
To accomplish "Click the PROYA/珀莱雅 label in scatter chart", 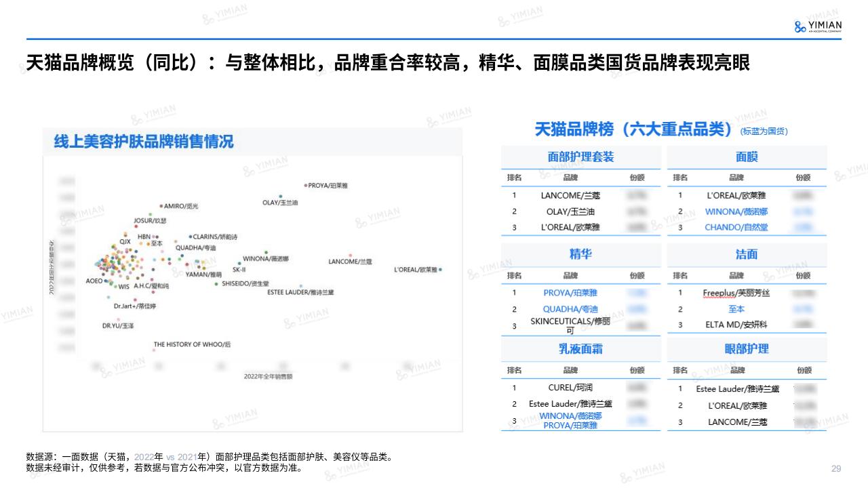I will (x=329, y=185).
